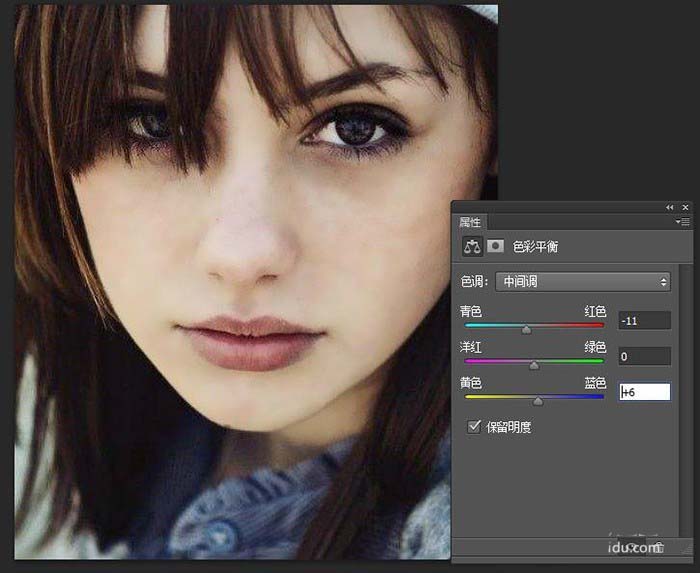Collapse the panel with double-arrow icon
The width and height of the screenshot is (700, 573).
point(670,207)
